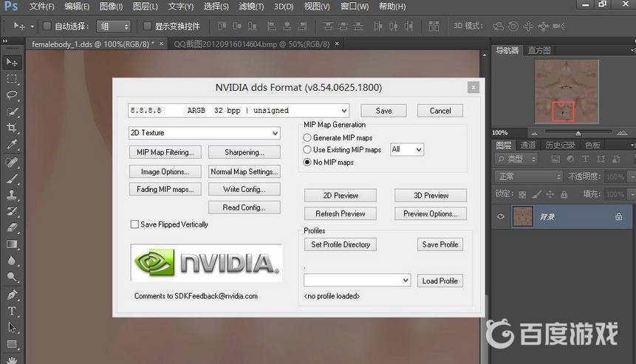636x364 pixels.
Task: Click the Navigator image preview thumbnail
Action: [x=567, y=92]
